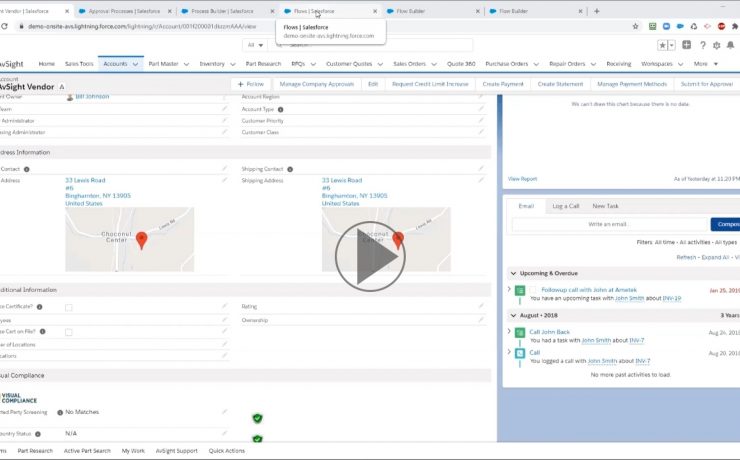Open the Receiving navigation tab
Screen dimensions: 740x460
pos(619,64)
